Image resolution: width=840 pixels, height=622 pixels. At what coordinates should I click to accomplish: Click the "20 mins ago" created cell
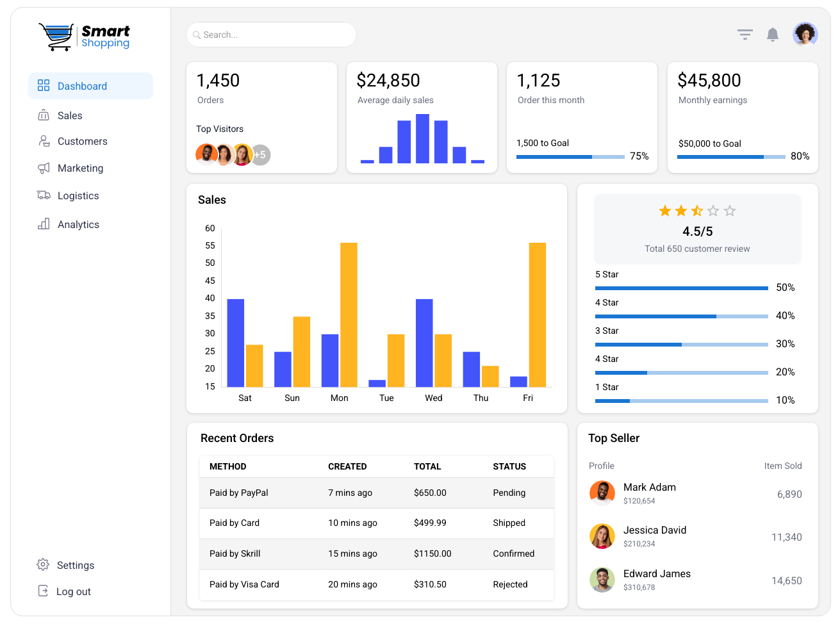click(x=353, y=584)
